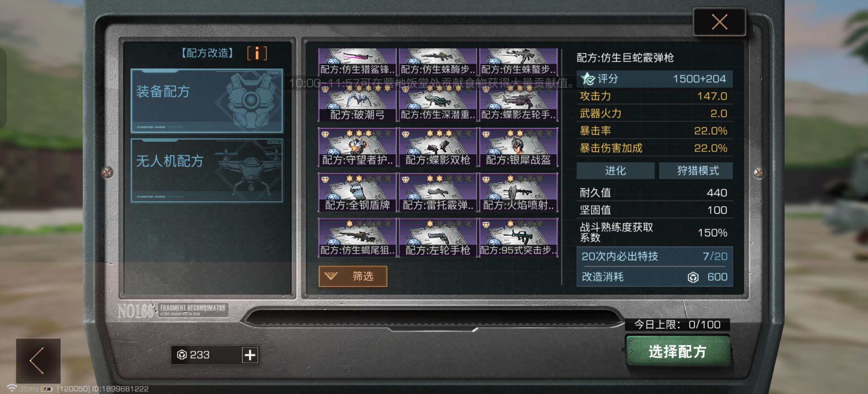
Task: Switch to the 装备配方 category tab
Action: pos(207,101)
